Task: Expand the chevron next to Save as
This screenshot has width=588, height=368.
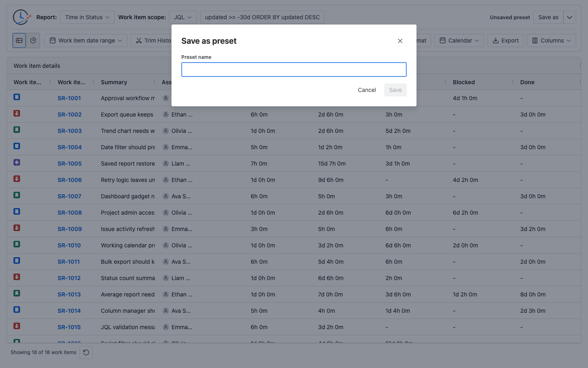Action: [570, 17]
